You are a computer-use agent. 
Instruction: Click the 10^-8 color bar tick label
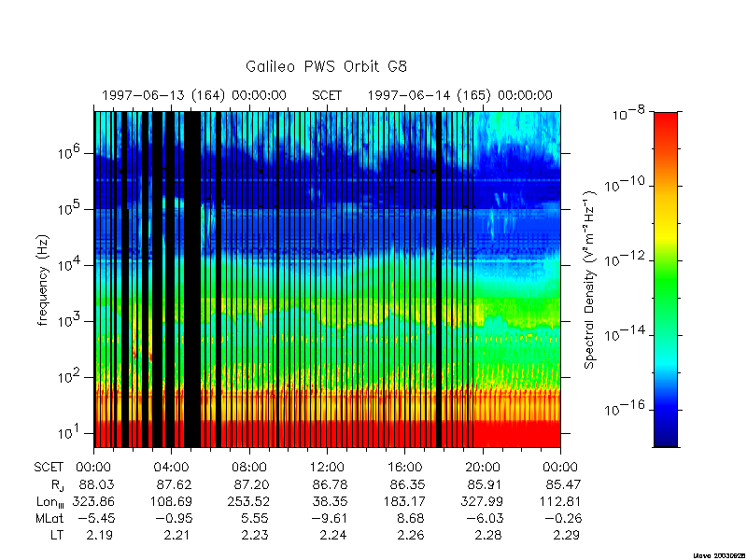pyautogui.click(x=629, y=113)
